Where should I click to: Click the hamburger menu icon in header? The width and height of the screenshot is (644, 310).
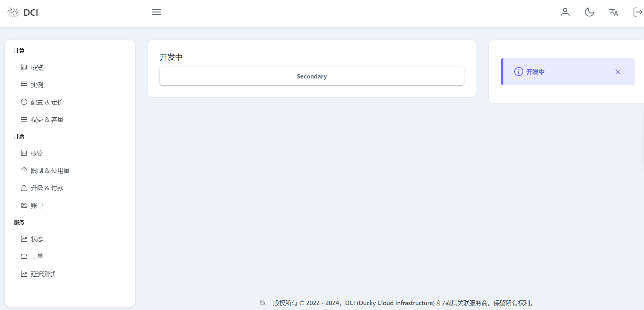pyautogui.click(x=156, y=12)
